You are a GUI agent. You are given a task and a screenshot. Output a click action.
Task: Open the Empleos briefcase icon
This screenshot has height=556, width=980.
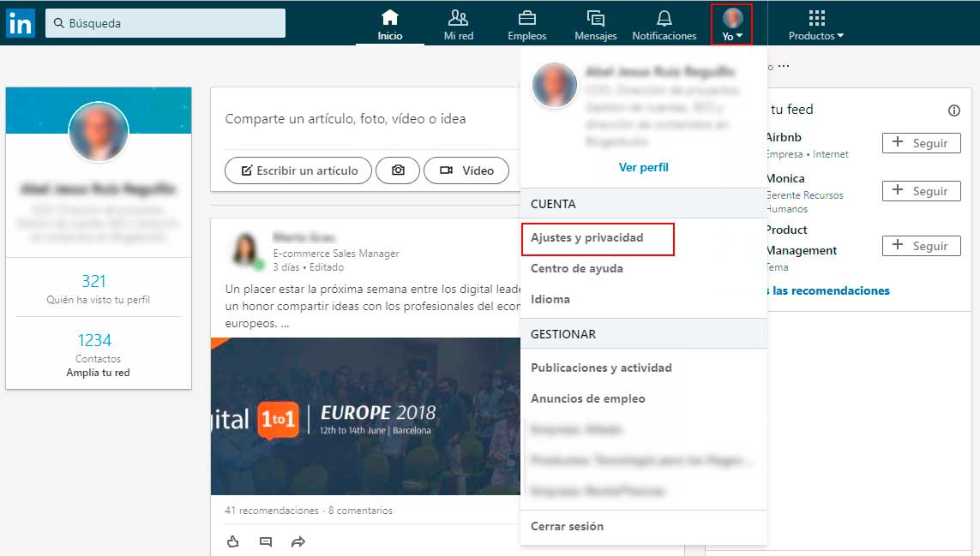click(x=526, y=15)
